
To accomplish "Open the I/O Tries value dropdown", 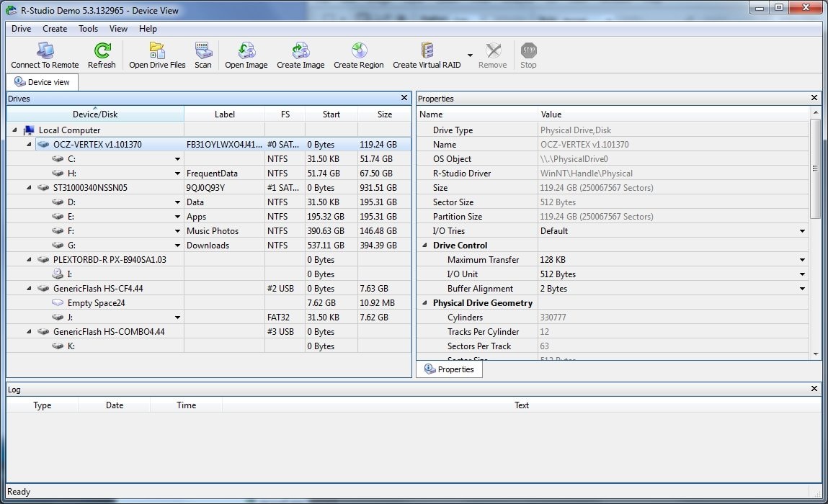I will pyautogui.click(x=802, y=231).
